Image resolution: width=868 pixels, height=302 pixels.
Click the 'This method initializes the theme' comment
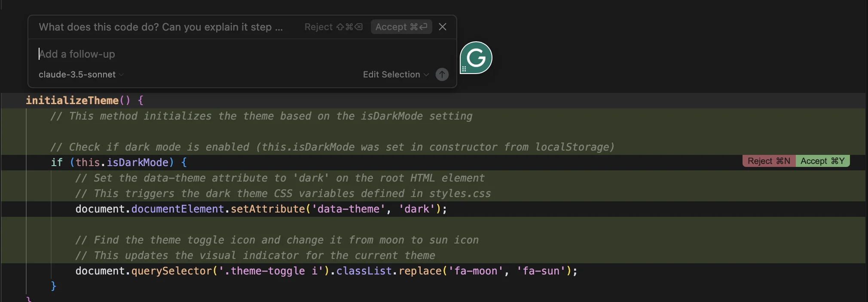pyautogui.click(x=261, y=116)
